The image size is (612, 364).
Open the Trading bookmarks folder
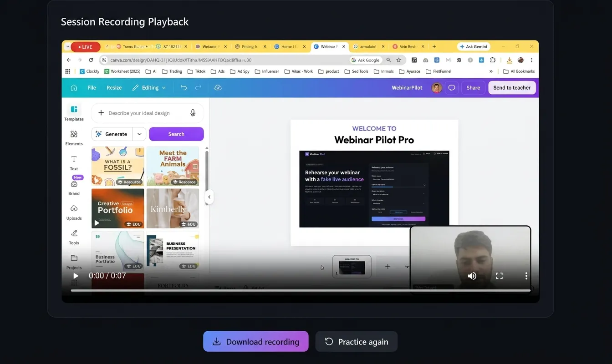[172, 71]
